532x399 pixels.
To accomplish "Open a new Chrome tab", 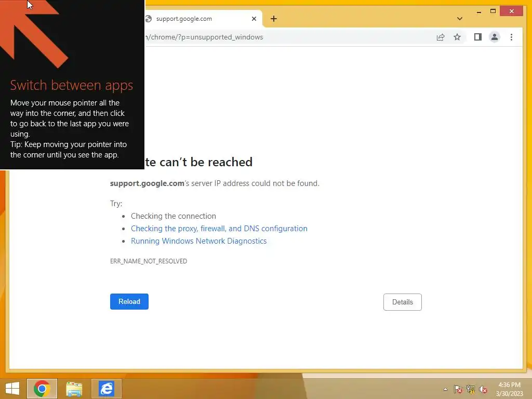I will click(x=274, y=19).
